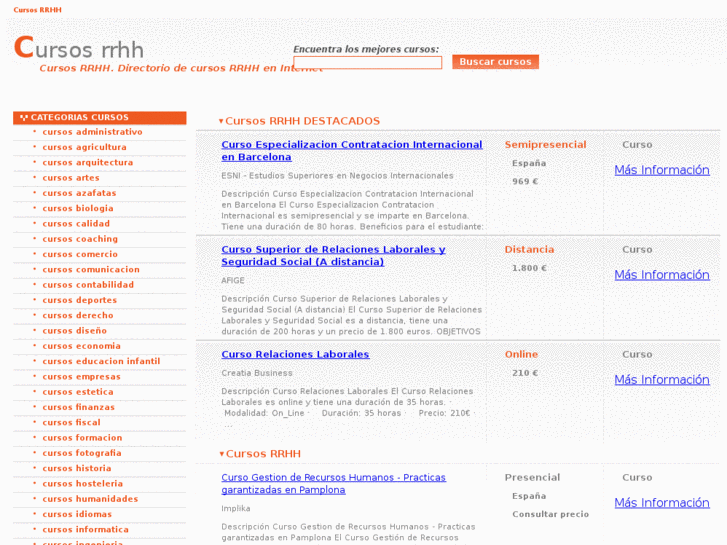This screenshot has height=545, width=727.
Task: Click the 969 € price text
Action: pos(525,182)
